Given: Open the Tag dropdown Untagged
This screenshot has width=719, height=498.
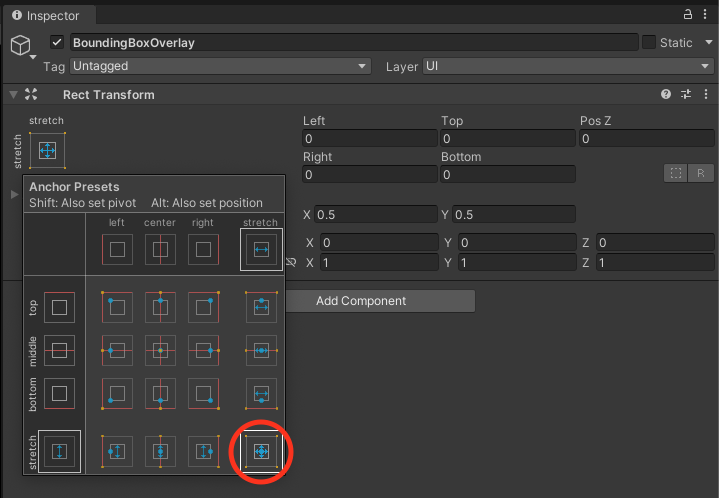Looking at the screenshot, I should point(220,66).
